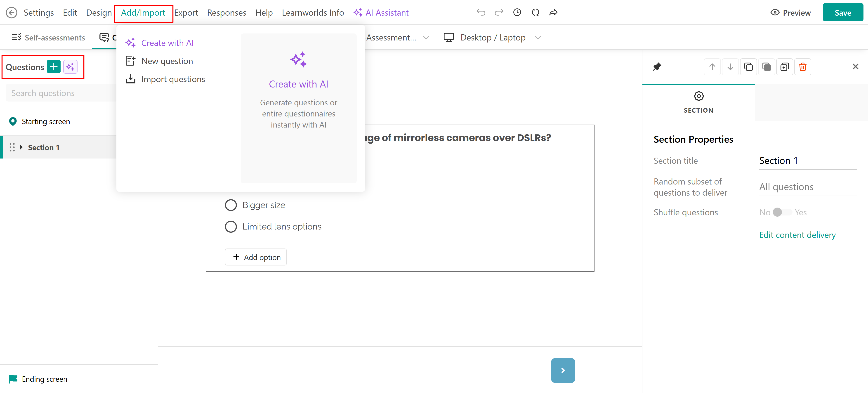The height and width of the screenshot is (393, 868).
Task: Click the Save button
Action: [x=842, y=12]
